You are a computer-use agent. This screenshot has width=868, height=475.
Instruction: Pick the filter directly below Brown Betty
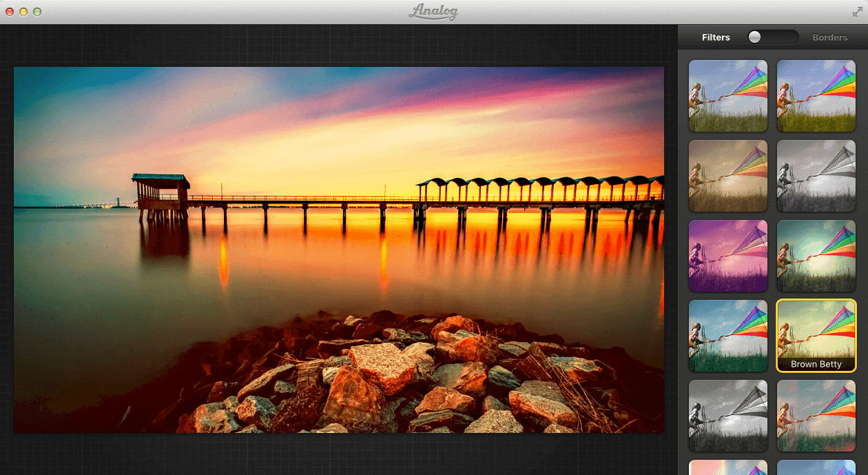pos(816,416)
